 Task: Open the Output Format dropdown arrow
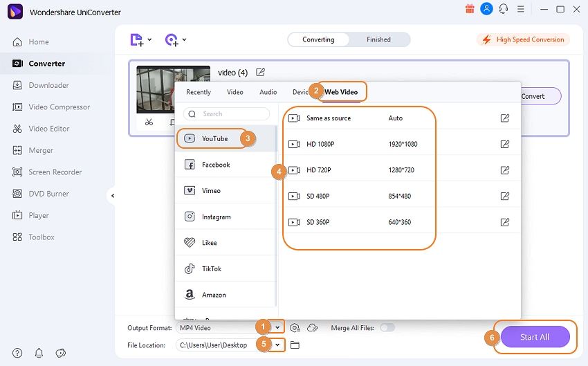pyautogui.click(x=277, y=328)
